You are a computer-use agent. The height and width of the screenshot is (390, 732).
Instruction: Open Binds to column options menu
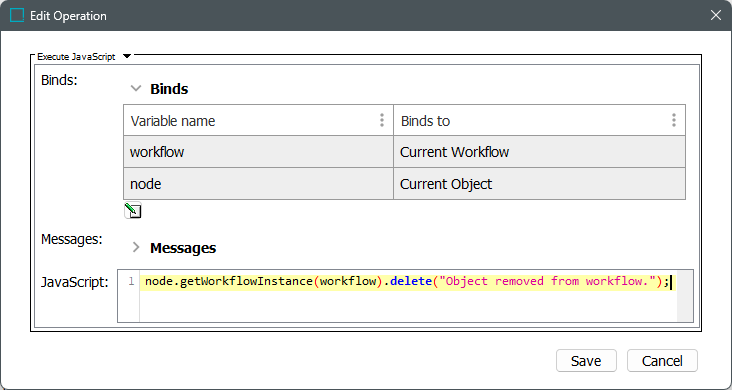674,121
